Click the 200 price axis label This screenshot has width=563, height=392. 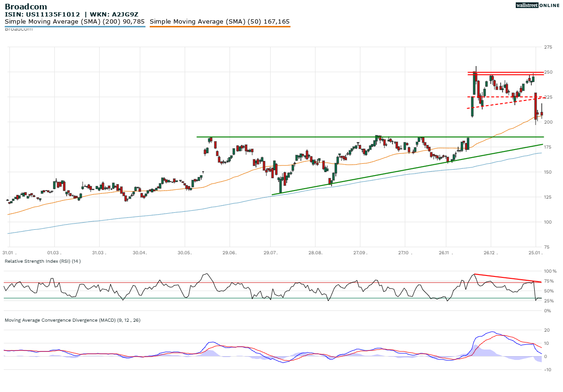tap(548, 122)
